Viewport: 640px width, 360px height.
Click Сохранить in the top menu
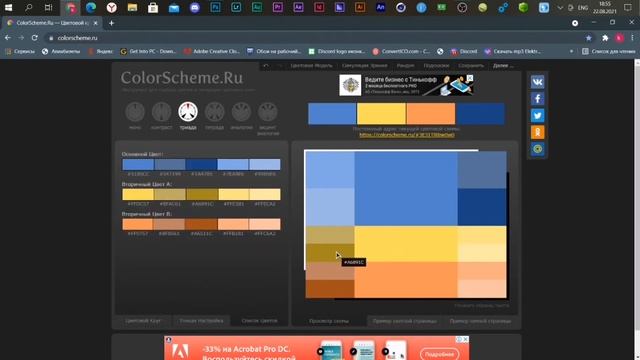471,66
